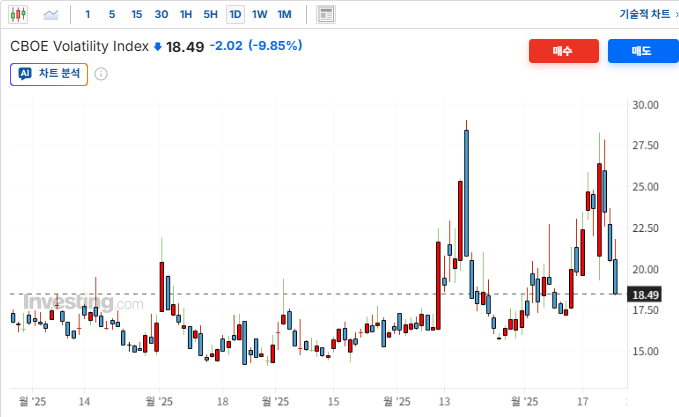The image size is (679, 417).
Task: Click the date label 17 on the time axis
Action: click(x=582, y=401)
